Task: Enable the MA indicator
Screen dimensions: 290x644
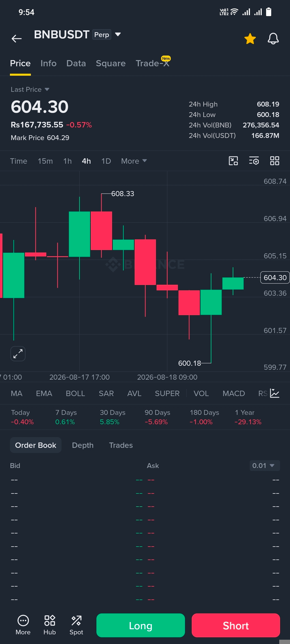Action: point(16,393)
